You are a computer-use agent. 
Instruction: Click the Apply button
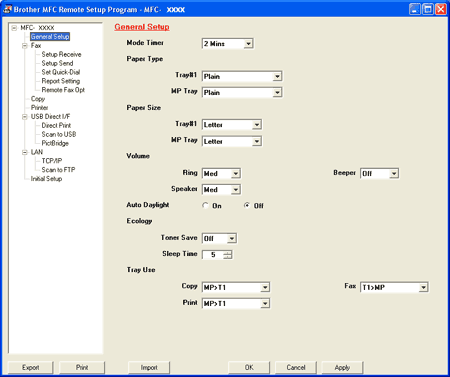click(342, 367)
